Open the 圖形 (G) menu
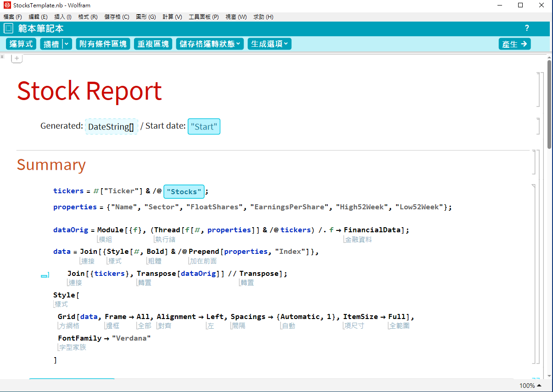This screenshot has width=553, height=392. pos(146,17)
